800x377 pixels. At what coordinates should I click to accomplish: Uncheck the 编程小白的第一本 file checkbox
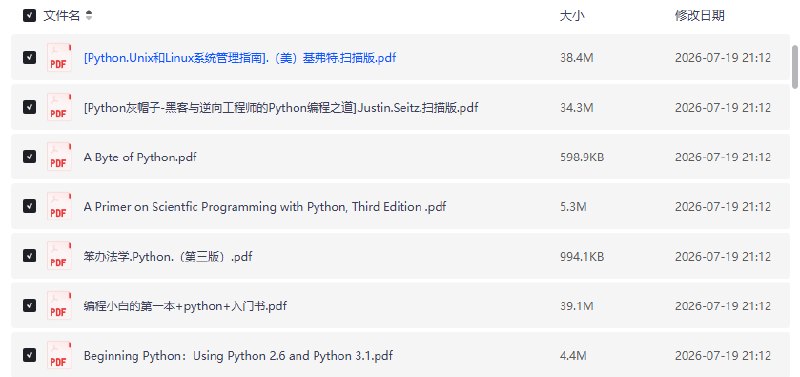coord(29,305)
